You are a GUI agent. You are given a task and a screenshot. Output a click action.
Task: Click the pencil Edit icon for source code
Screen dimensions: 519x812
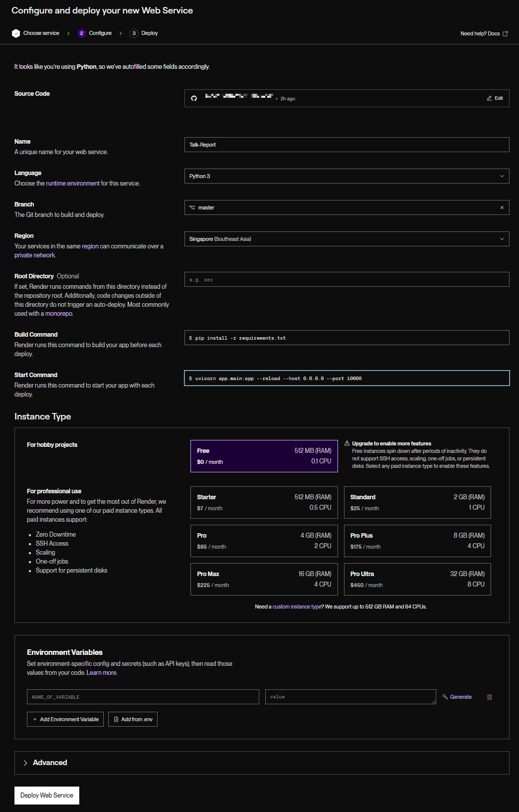click(490, 98)
